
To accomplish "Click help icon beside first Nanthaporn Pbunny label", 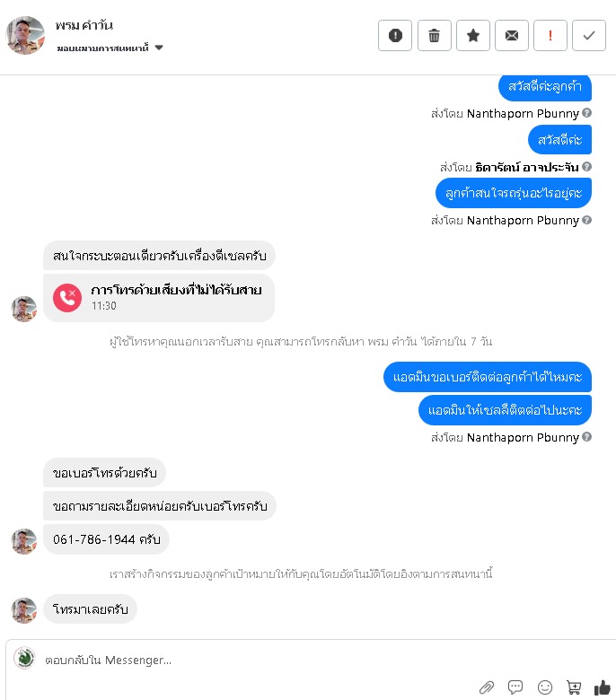I will pyautogui.click(x=587, y=113).
